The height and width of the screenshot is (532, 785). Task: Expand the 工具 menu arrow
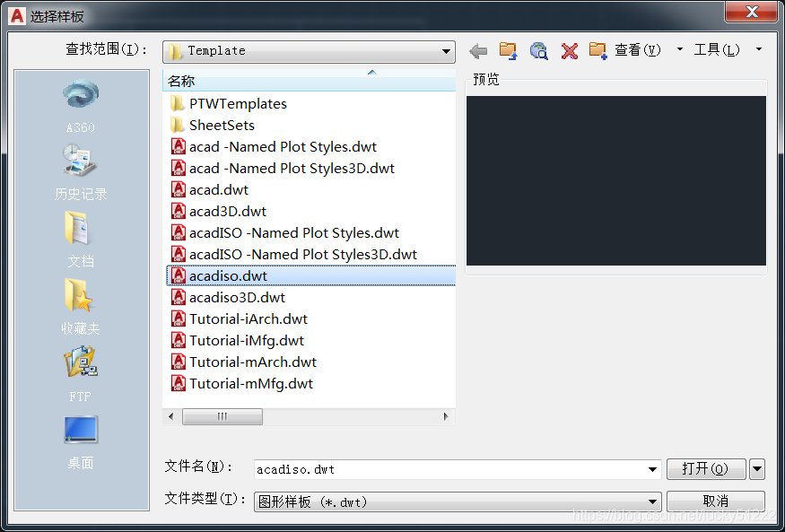758,49
